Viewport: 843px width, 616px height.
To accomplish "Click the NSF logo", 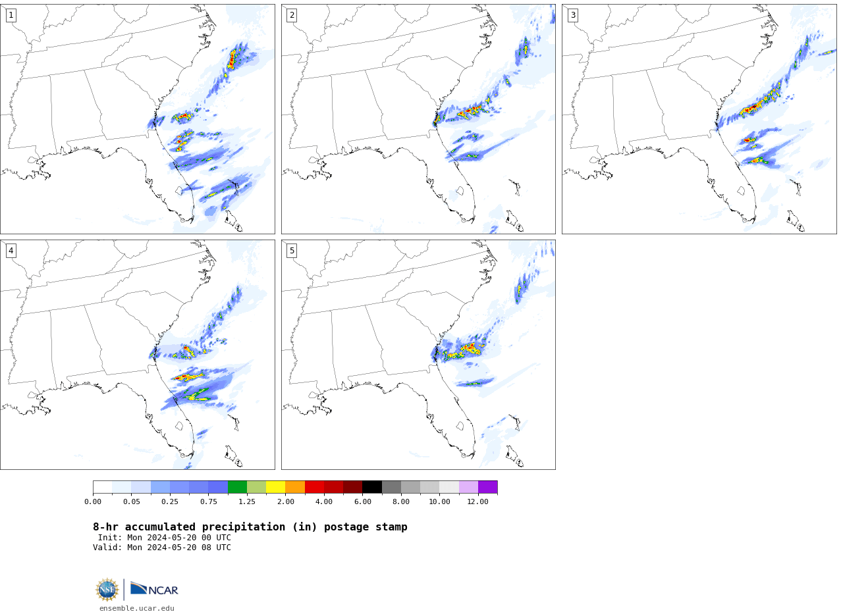I will point(107,590).
